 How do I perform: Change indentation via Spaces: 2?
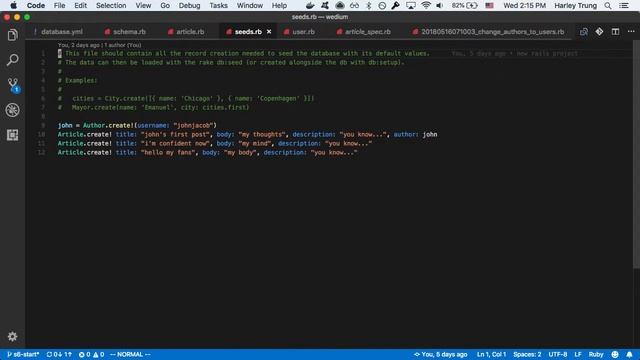527,354
